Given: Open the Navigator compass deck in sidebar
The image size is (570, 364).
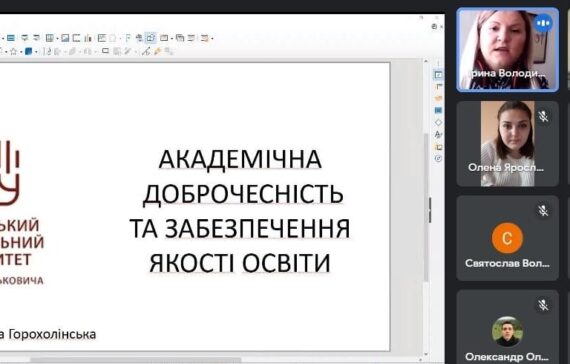Looking at the screenshot, I should 438,159.
